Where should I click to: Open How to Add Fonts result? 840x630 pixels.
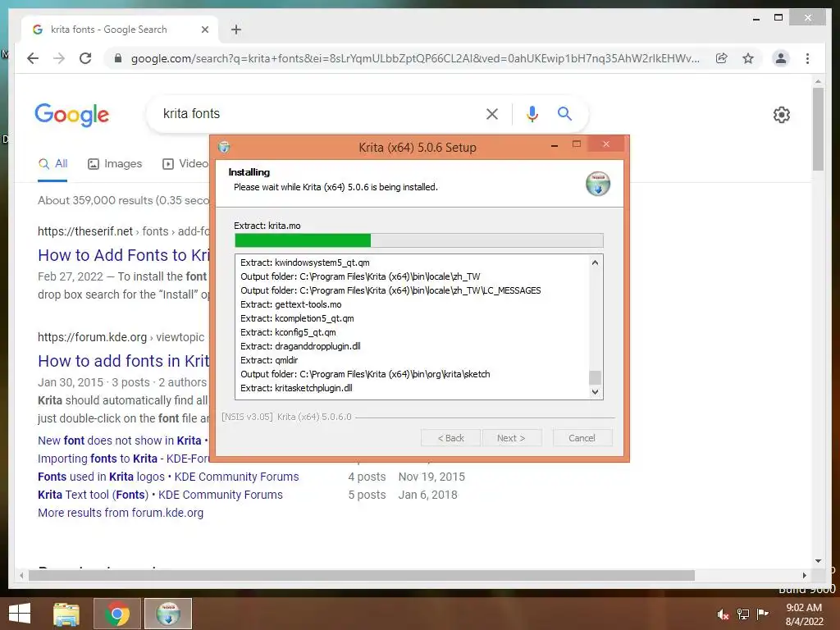[124, 255]
